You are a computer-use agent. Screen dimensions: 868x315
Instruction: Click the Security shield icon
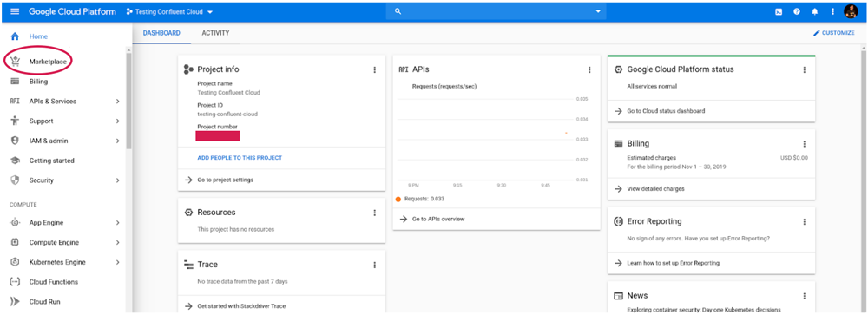[x=15, y=180]
